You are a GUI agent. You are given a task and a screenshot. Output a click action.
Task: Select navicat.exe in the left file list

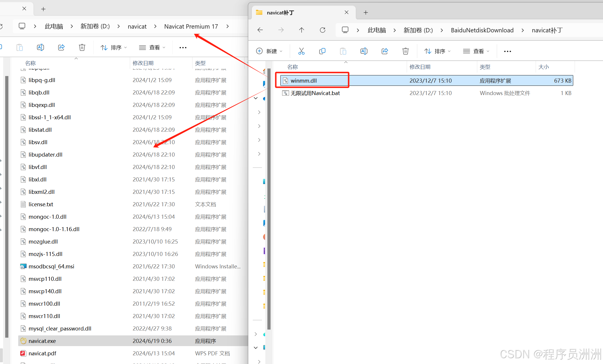[x=42, y=341]
